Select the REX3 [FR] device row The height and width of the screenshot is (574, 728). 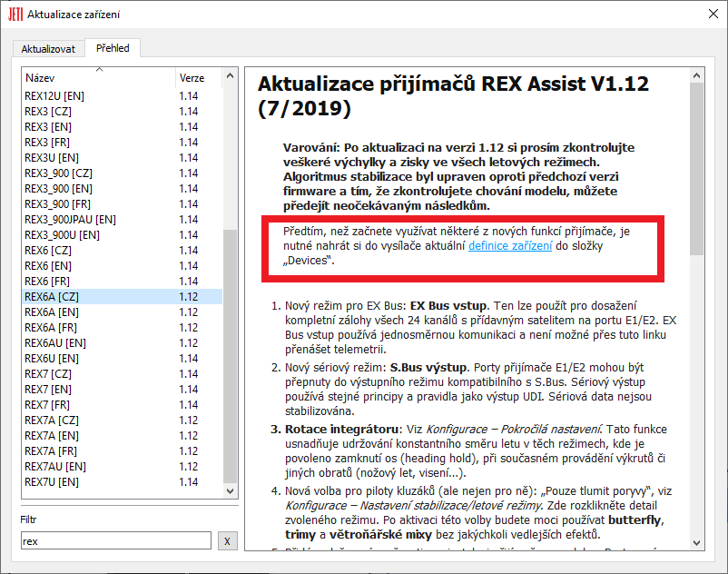point(123,142)
